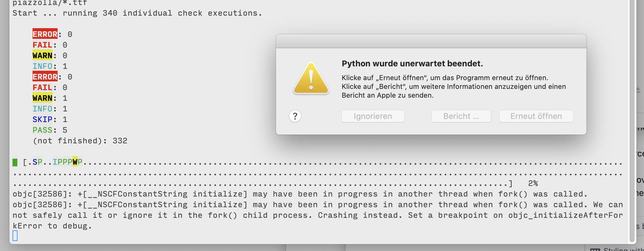Click the crash dialog title bar
644x251 pixels.
pyautogui.click(x=431, y=41)
